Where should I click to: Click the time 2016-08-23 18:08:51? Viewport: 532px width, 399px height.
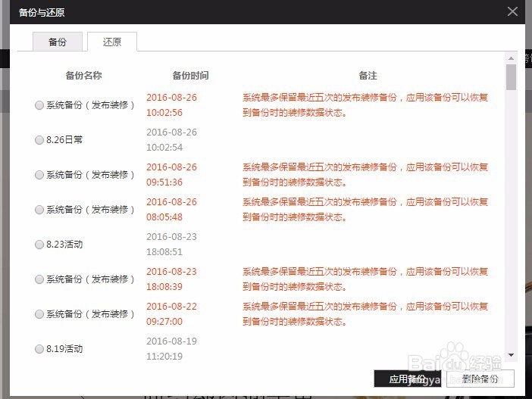172,244
